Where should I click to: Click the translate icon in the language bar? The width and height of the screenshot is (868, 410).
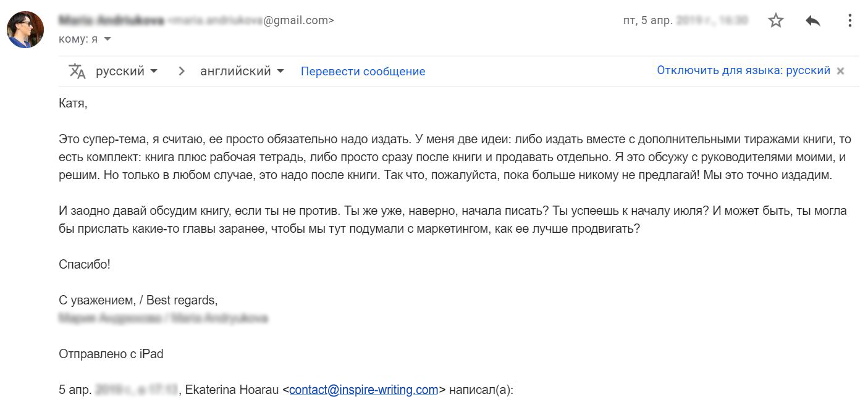[77, 71]
